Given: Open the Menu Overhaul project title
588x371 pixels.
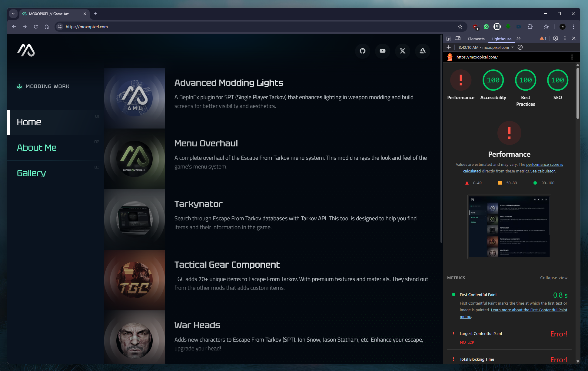Looking at the screenshot, I should [206, 143].
